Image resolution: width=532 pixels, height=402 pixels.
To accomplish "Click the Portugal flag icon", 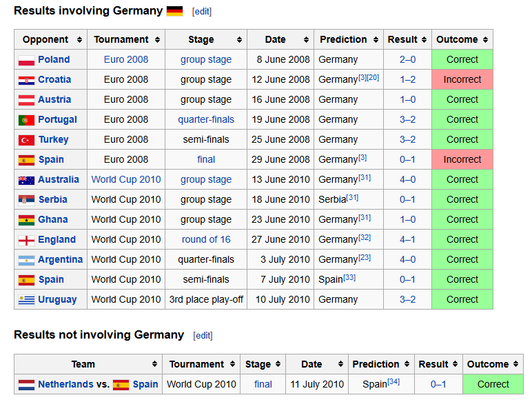I will pos(27,120).
